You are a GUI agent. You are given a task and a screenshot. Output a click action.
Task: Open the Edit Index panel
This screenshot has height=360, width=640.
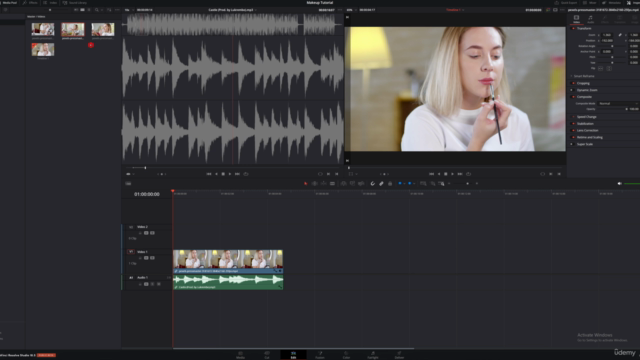(51, 2)
